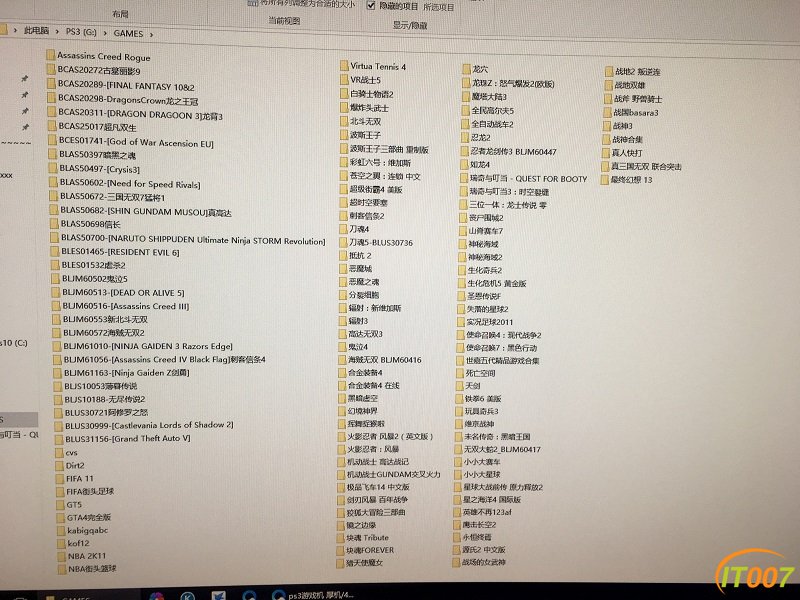Click the 实况足球2011 folder icon
Viewport: 800px width, 600px height.
coord(461,322)
